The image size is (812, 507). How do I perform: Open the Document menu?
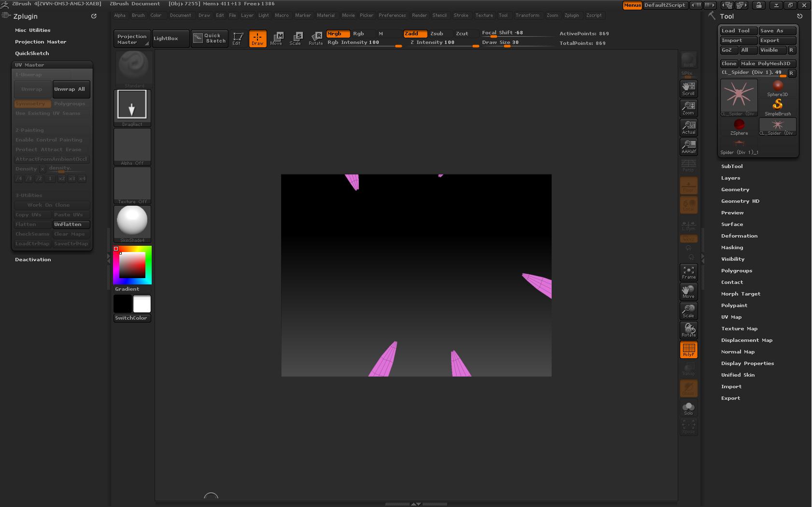click(180, 15)
